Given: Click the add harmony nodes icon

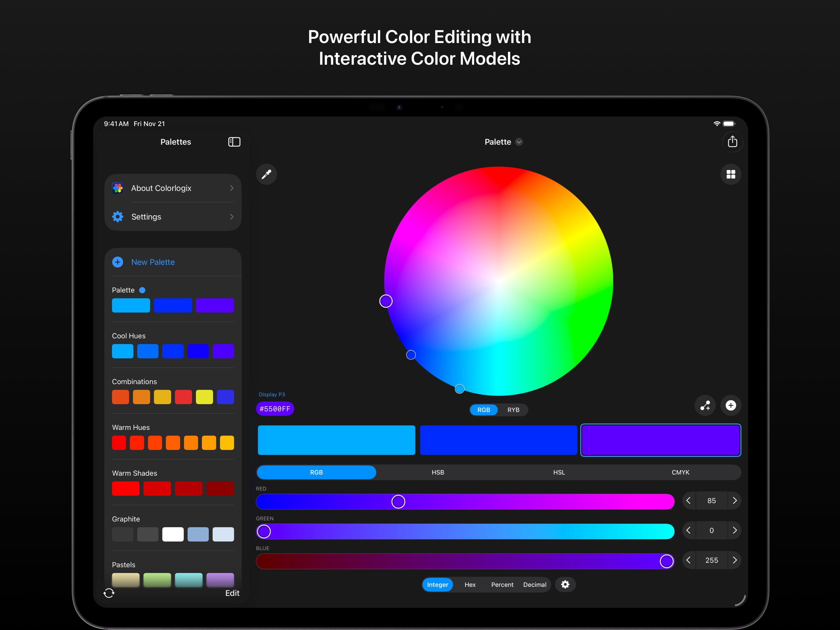Looking at the screenshot, I should coord(705,405).
